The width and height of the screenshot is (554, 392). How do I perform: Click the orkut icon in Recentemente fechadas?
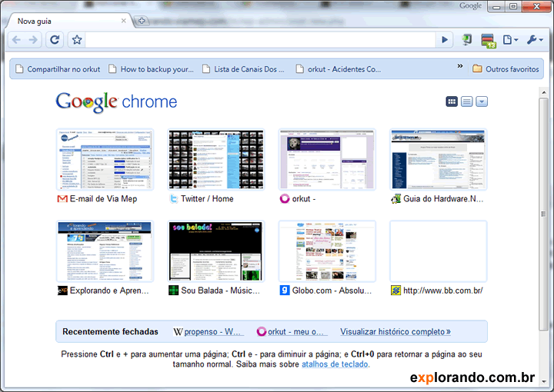(x=262, y=332)
